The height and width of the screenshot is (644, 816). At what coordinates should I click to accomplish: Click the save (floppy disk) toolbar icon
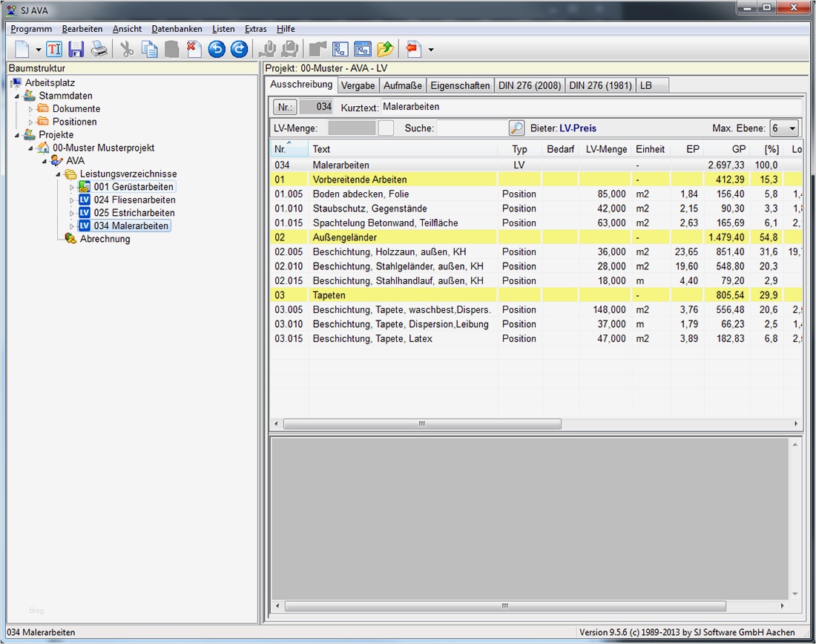coord(76,50)
